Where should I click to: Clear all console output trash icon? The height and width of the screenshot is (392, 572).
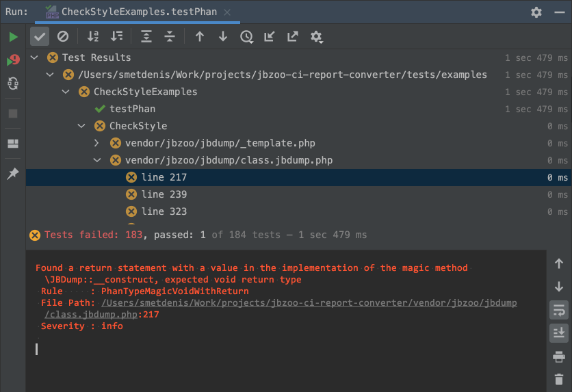point(559,380)
